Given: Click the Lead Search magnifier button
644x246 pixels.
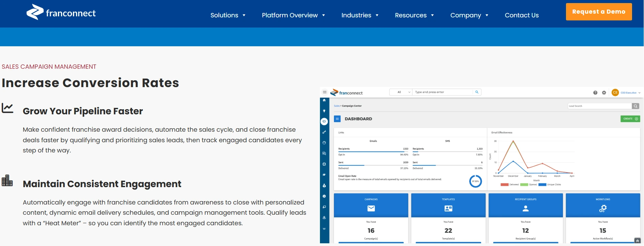Looking at the screenshot, I should [635, 106].
